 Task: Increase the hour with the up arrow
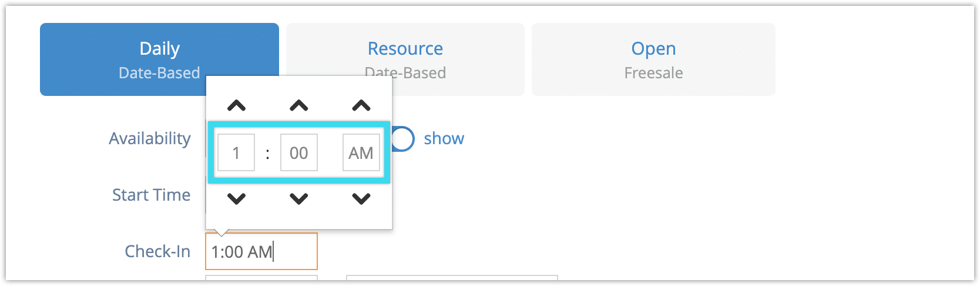click(236, 106)
